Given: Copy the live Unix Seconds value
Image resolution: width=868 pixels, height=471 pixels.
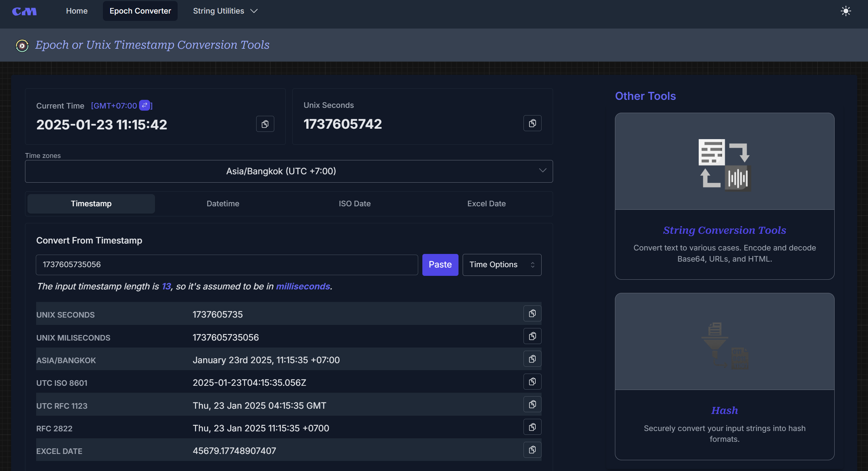Looking at the screenshot, I should [532, 123].
